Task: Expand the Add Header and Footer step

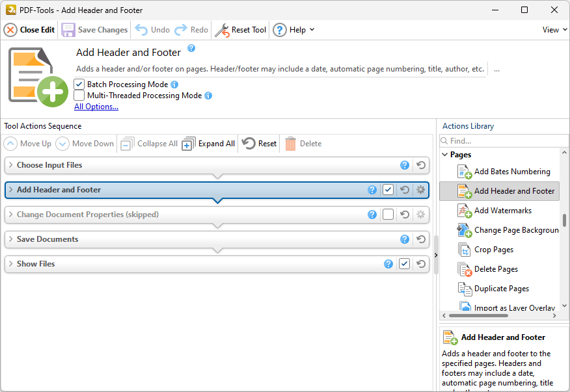Action: point(11,190)
